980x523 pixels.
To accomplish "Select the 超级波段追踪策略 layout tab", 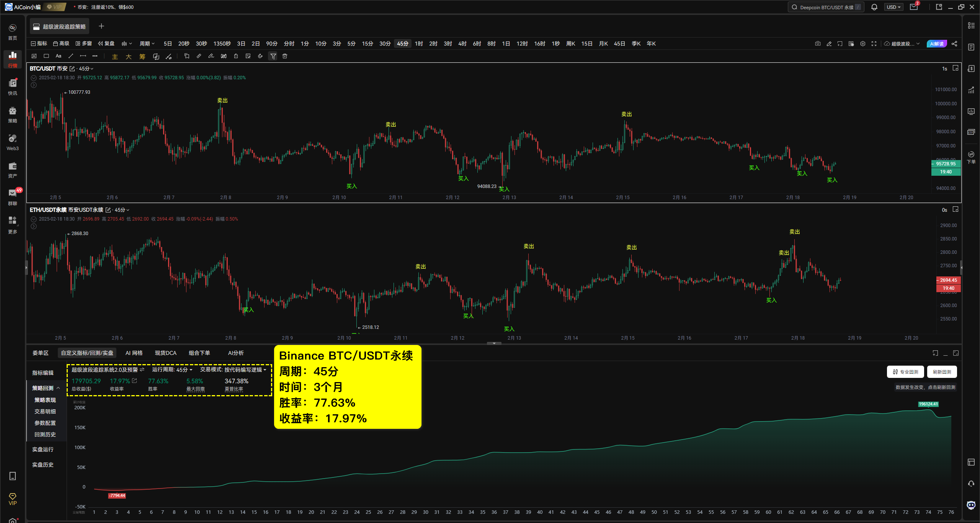I will pyautogui.click(x=59, y=26).
